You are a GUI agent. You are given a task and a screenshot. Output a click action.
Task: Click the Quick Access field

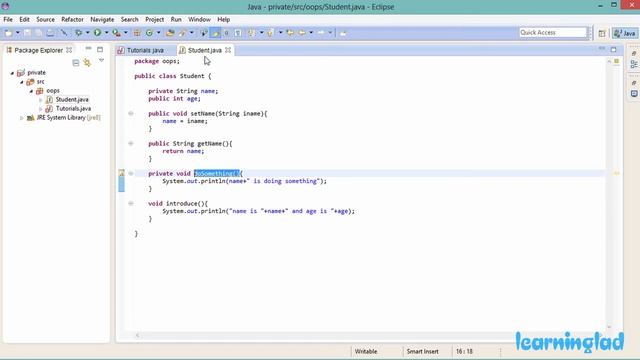tap(553, 33)
